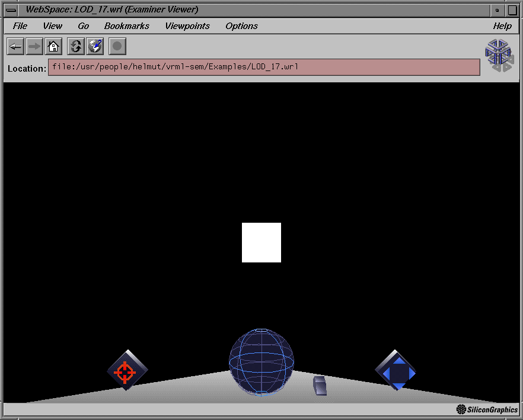Click the wireframe trackball sphere
The height and width of the screenshot is (420, 523).
pyautogui.click(x=261, y=363)
